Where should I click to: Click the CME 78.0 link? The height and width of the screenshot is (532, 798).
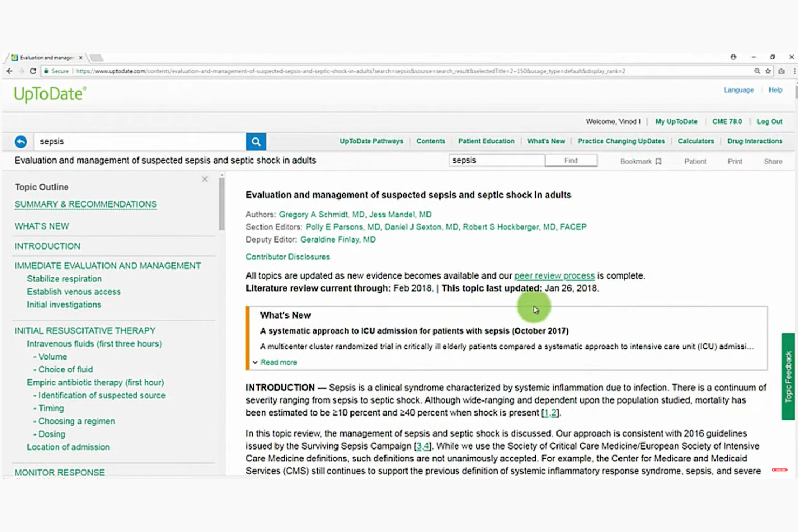(x=727, y=122)
